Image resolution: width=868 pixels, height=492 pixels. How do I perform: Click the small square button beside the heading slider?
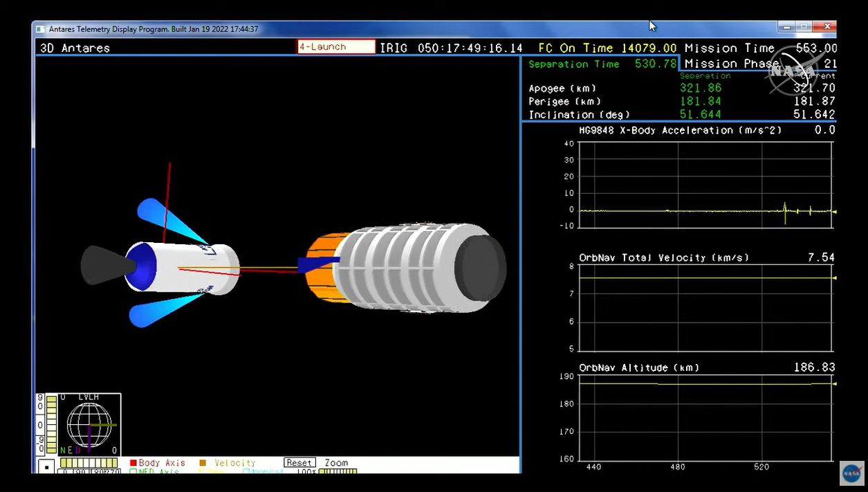tap(46, 467)
